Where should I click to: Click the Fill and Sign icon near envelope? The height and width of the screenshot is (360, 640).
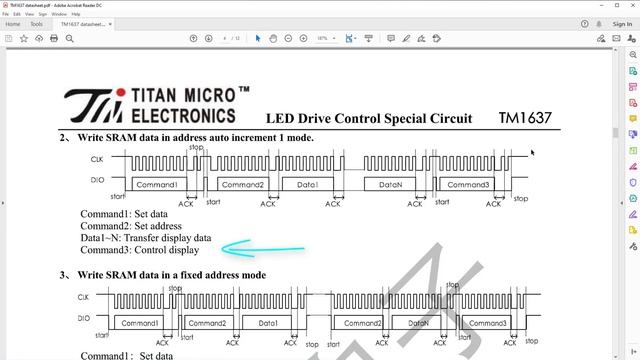(x=601, y=38)
